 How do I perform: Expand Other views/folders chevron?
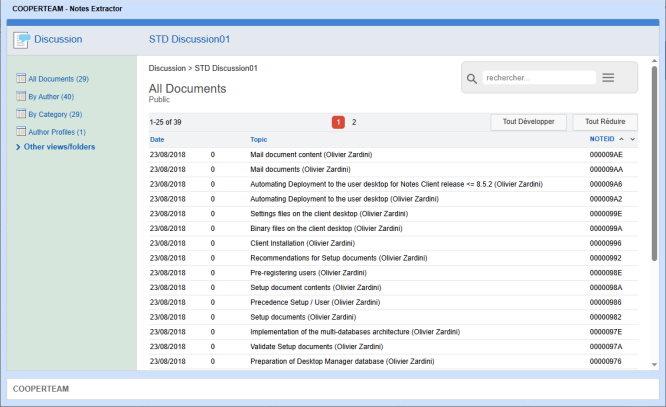click(x=18, y=147)
